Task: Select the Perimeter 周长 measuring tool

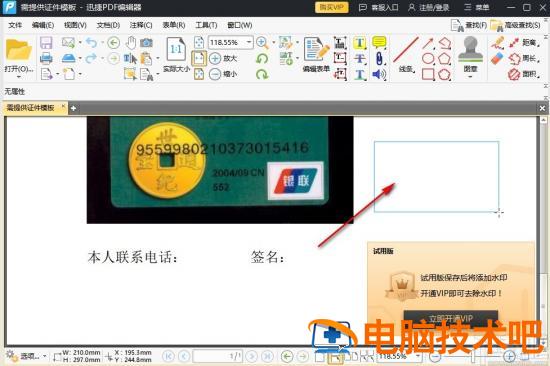Action: pyautogui.click(x=523, y=59)
